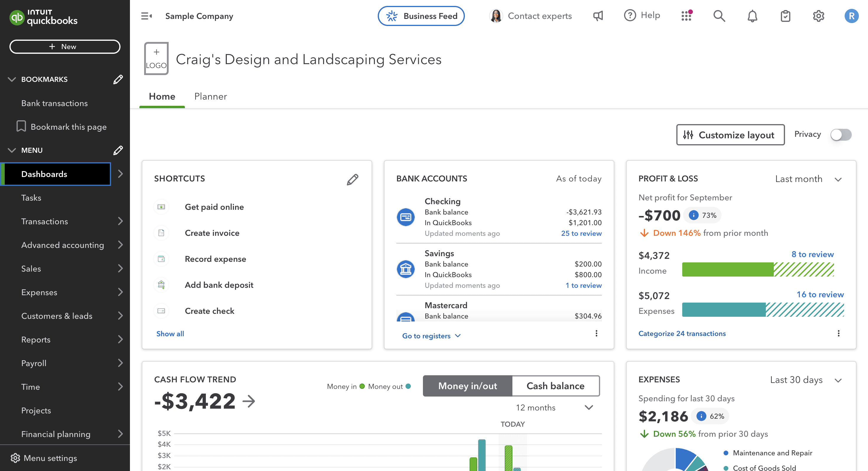Click the info icon beside 73%
The image size is (868, 471).
point(693,215)
